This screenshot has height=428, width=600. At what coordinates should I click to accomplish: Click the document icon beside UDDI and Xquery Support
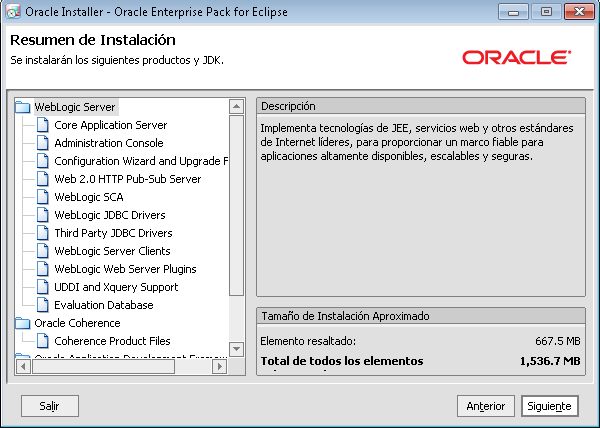point(42,287)
